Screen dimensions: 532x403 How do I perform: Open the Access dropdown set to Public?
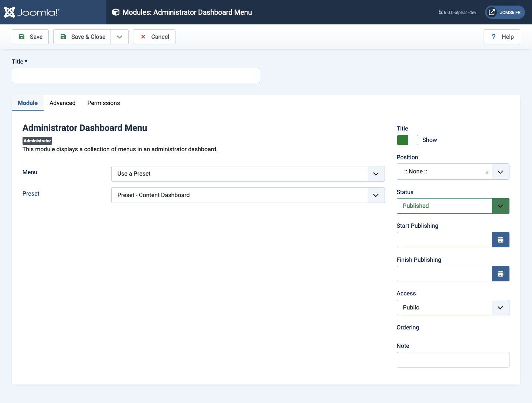point(453,308)
